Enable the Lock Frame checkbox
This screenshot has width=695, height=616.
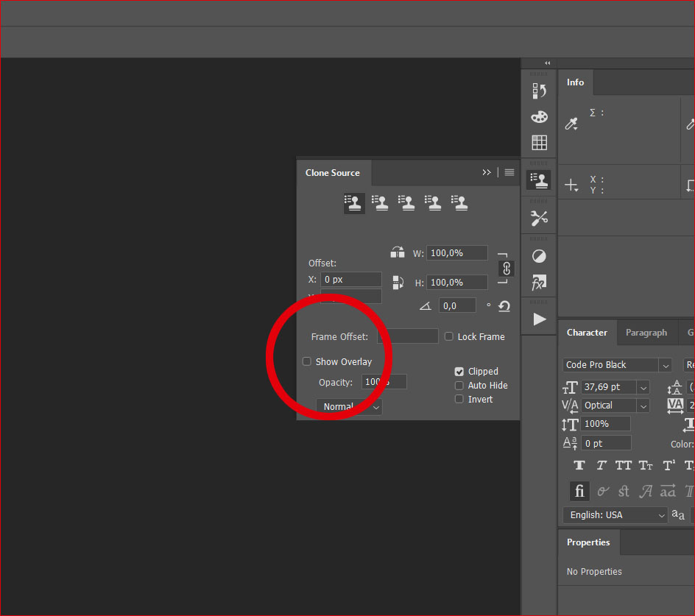tap(449, 336)
